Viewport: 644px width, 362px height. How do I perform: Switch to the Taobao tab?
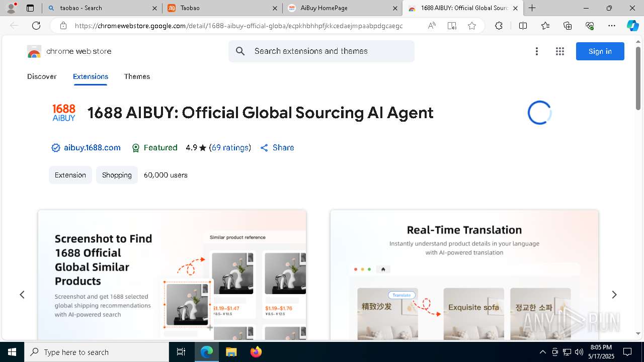point(221,8)
